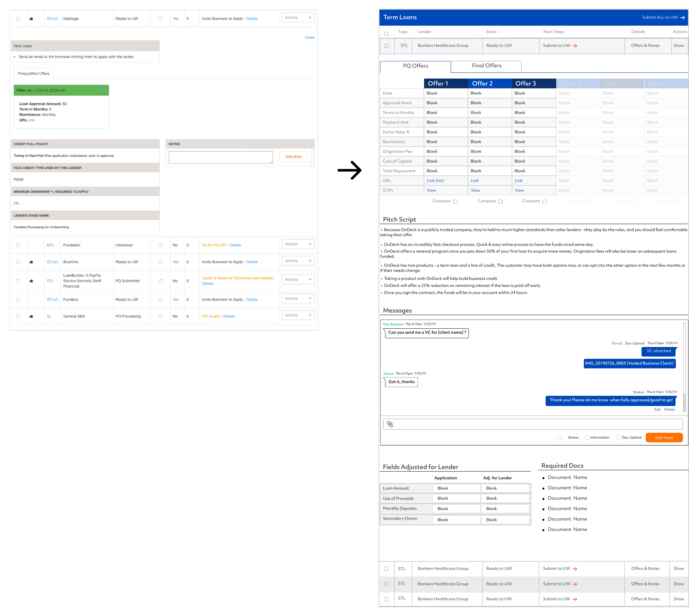Select the Status radio button
Image resolution: width=698 pixels, height=616 pixels.
(559, 437)
